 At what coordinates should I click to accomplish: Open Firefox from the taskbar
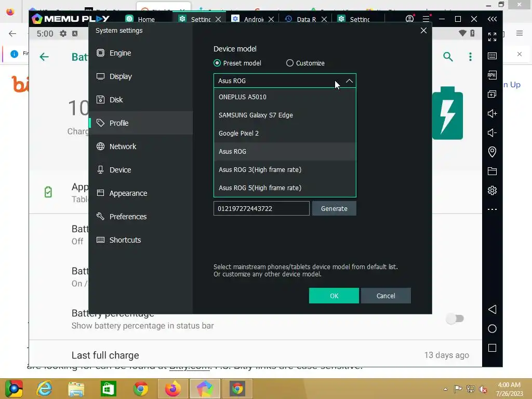point(173,389)
